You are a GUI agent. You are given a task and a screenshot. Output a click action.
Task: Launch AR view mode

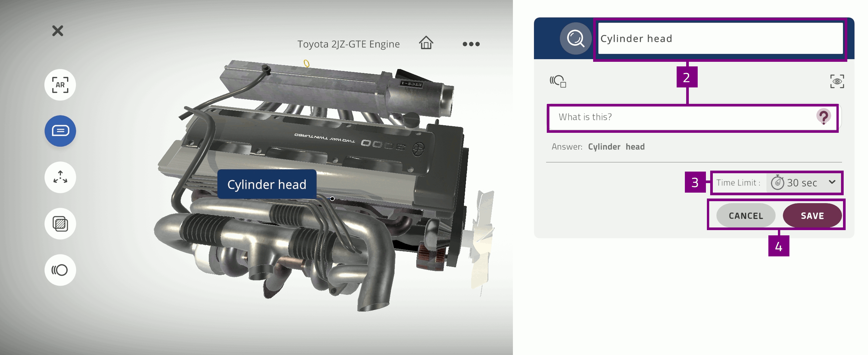click(x=60, y=85)
